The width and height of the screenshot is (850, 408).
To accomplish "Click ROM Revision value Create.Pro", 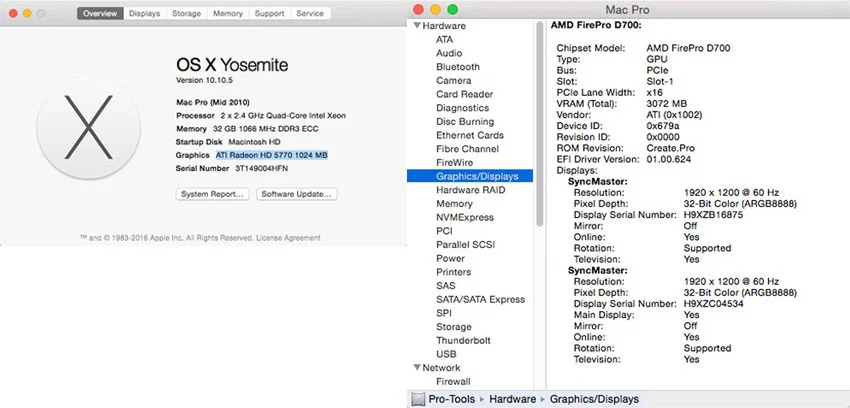I will point(671,148).
